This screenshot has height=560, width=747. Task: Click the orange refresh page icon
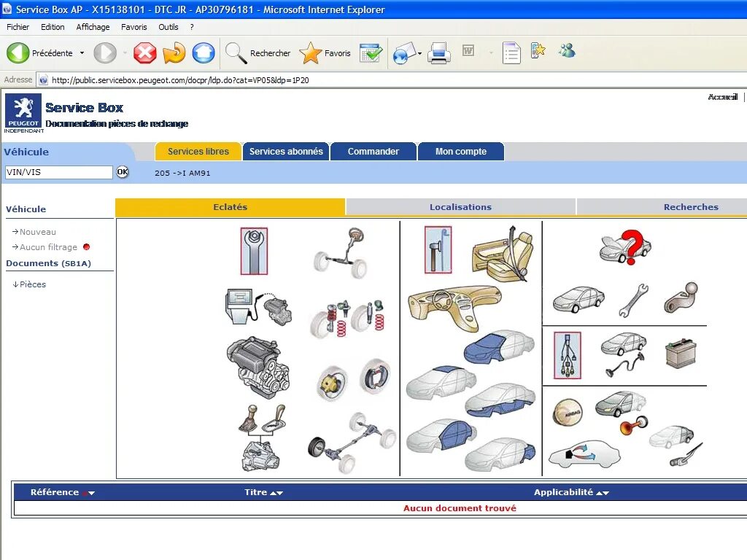pos(174,52)
